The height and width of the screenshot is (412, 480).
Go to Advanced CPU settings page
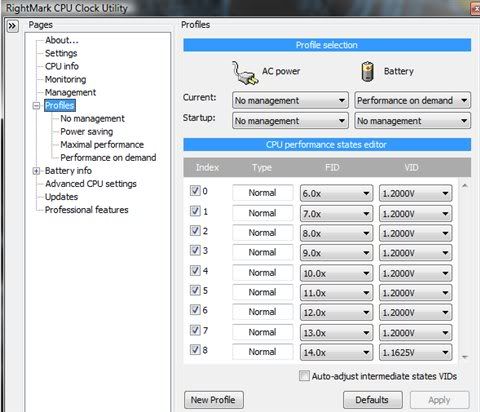pyautogui.click(x=91, y=184)
